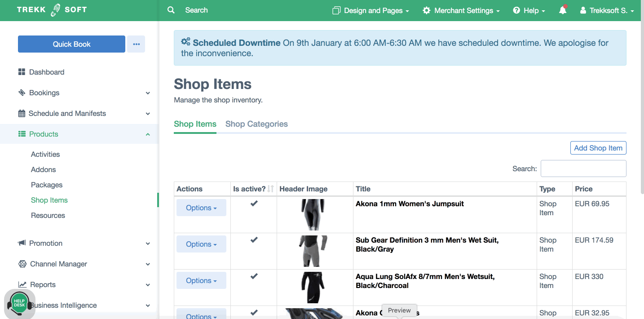The image size is (644, 319).
Task: Click Aqua Lung SolAfx wetsuit thumbnail
Action: [x=313, y=288]
